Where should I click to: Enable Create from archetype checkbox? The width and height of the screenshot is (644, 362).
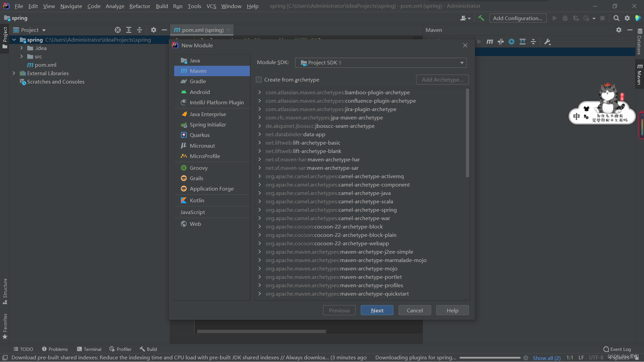pos(259,80)
